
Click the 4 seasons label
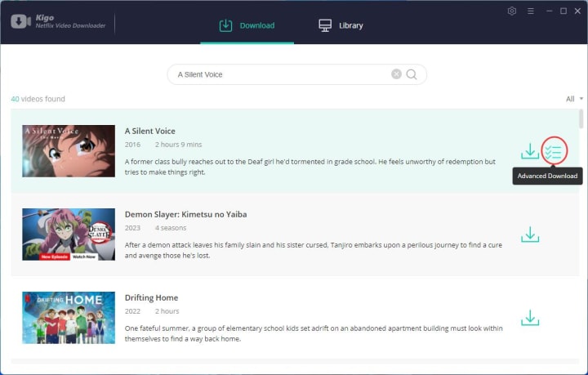point(171,228)
